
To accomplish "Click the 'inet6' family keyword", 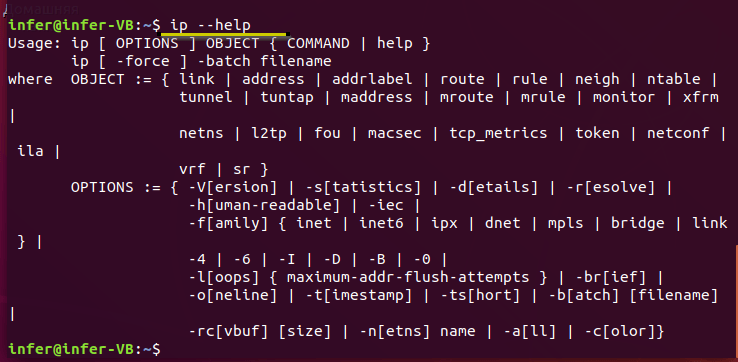I will [381, 223].
